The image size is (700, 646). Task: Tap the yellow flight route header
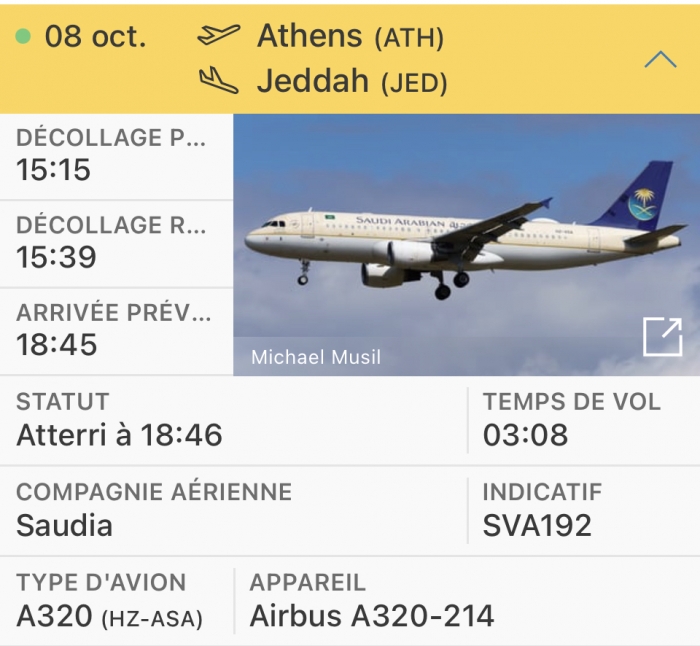click(x=350, y=59)
